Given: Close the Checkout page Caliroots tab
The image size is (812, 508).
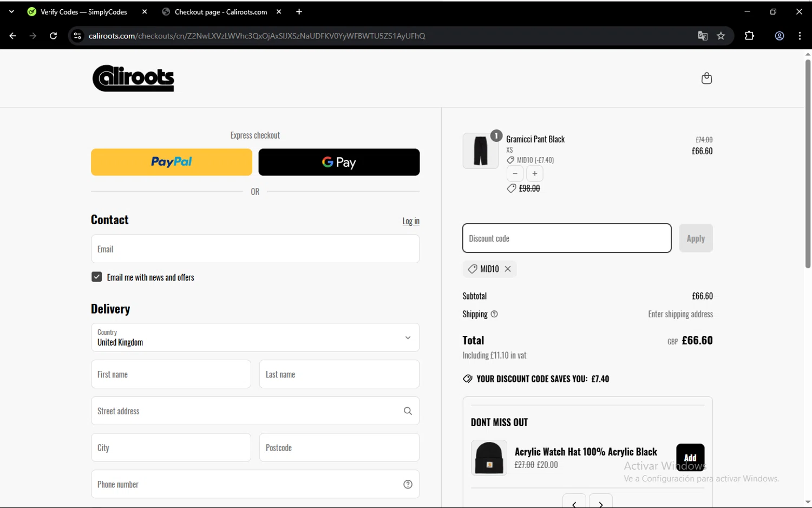Looking at the screenshot, I should coord(279,12).
